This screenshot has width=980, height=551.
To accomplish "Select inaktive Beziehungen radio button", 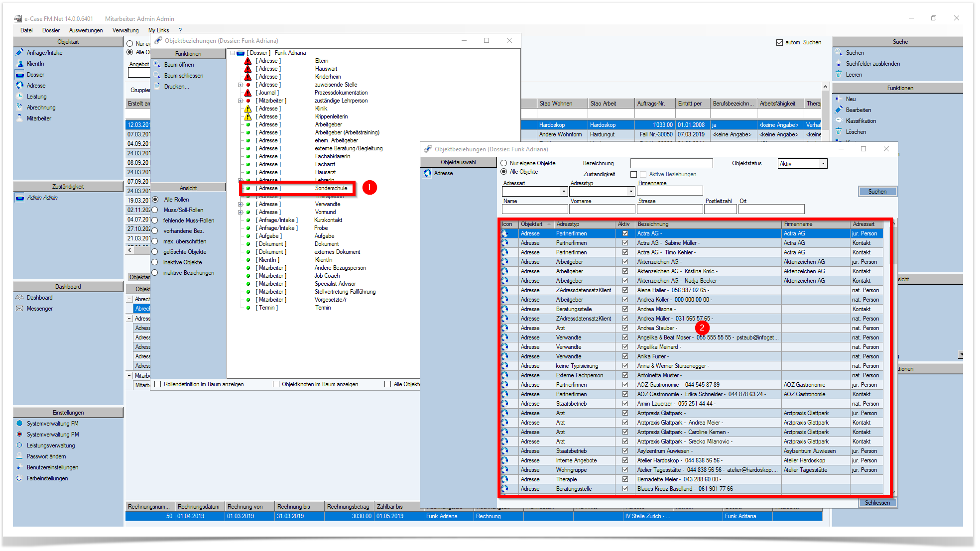I will [155, 273].
